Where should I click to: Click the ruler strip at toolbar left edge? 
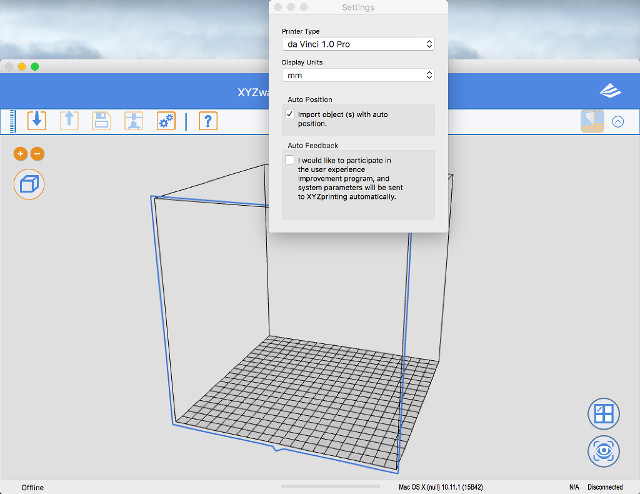click(13, 121)
